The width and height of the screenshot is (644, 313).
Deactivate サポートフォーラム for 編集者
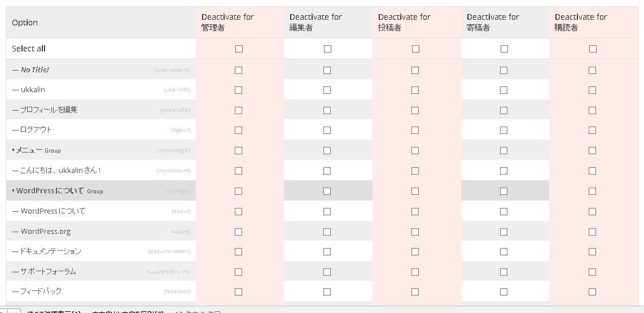point(327,272)
